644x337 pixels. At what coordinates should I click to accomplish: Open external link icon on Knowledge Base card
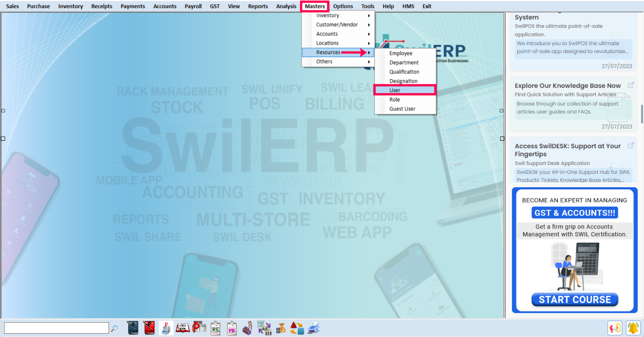pyautogui.click(x=631, y=85)
